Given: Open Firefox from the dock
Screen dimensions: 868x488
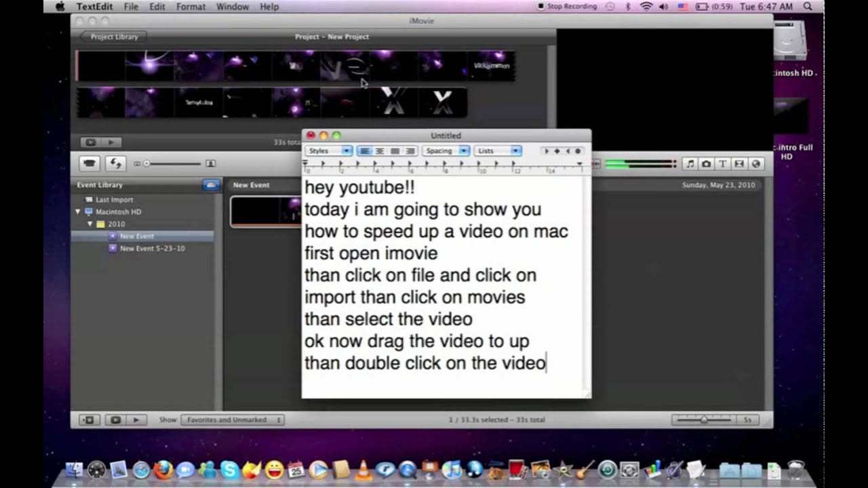Looking at the screenshot, I should pyautogui.click(x=163, y=469).
